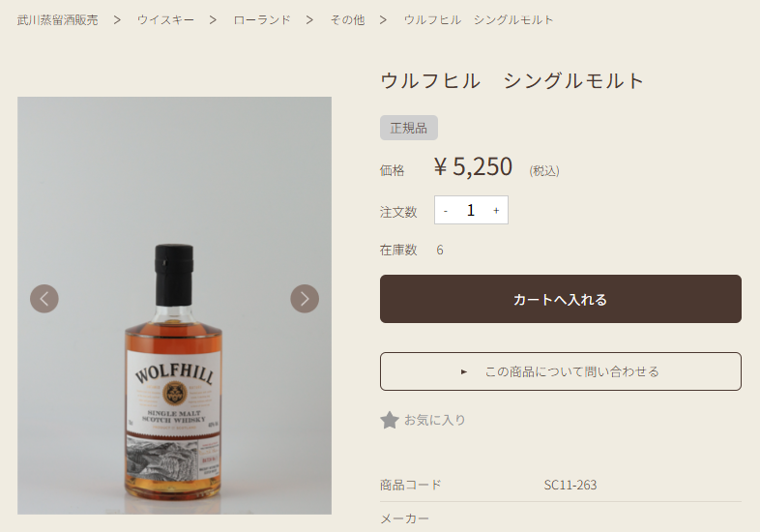The width and height of the screenshot is (760, 532).
Task: Open 武川蒸留酒販売 breadcrumb link
Action: pyautogui.click(x=57, y=19)
